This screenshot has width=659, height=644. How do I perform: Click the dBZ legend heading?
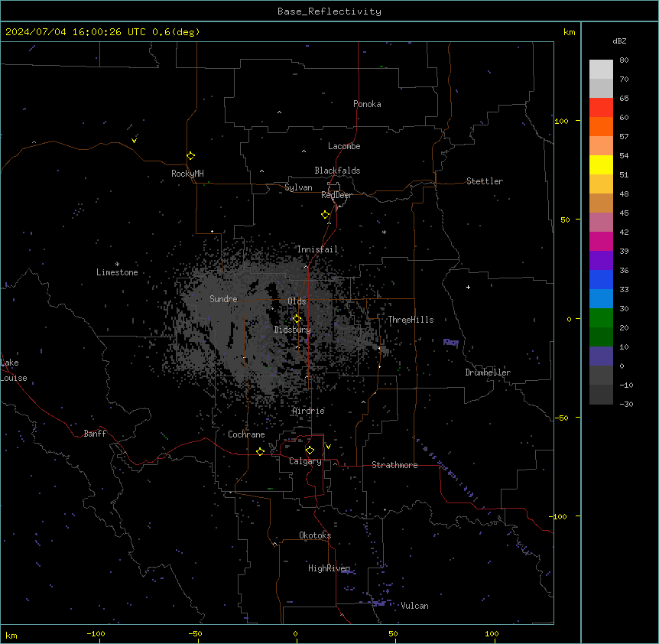point(619,41)
